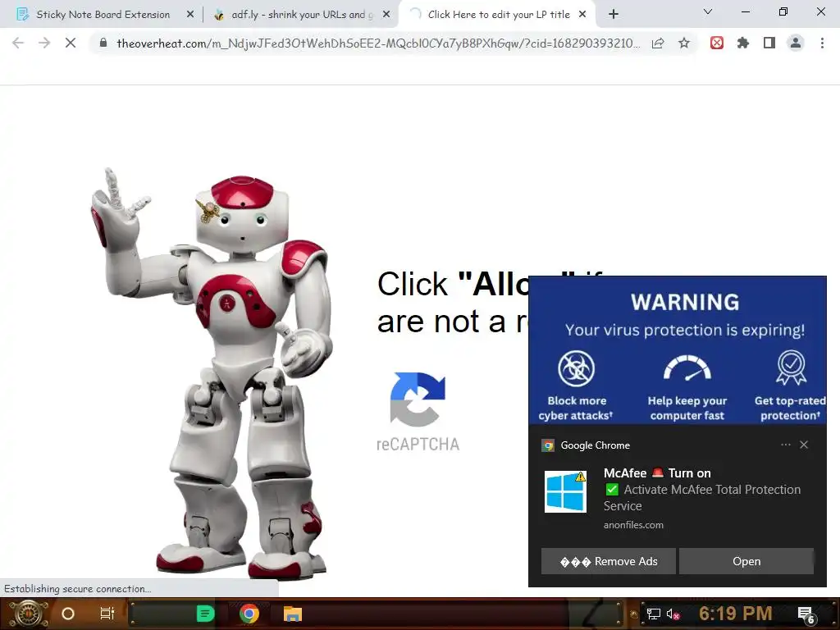
Task: Click the Open notification button
Action: click(x=746, y=561)
